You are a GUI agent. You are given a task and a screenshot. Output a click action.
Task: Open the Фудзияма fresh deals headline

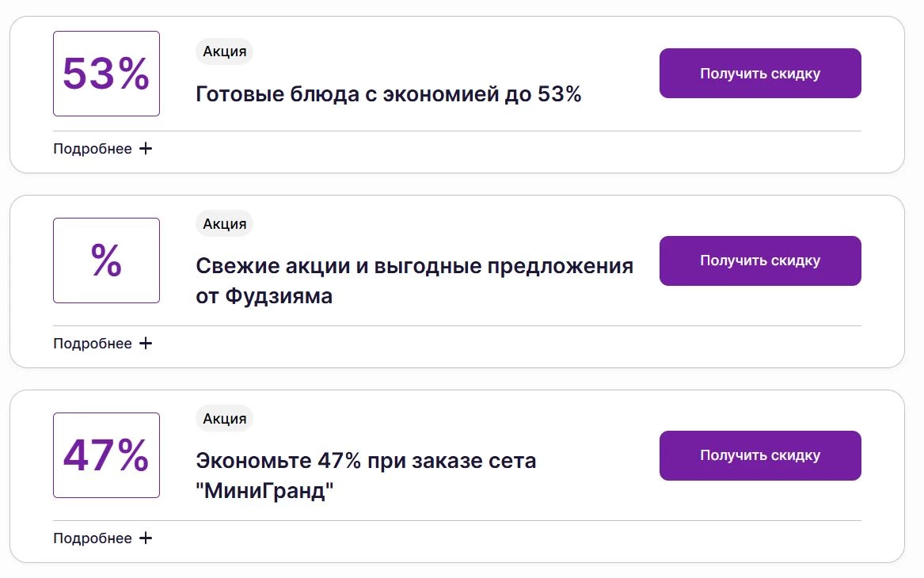coord(414,266)
